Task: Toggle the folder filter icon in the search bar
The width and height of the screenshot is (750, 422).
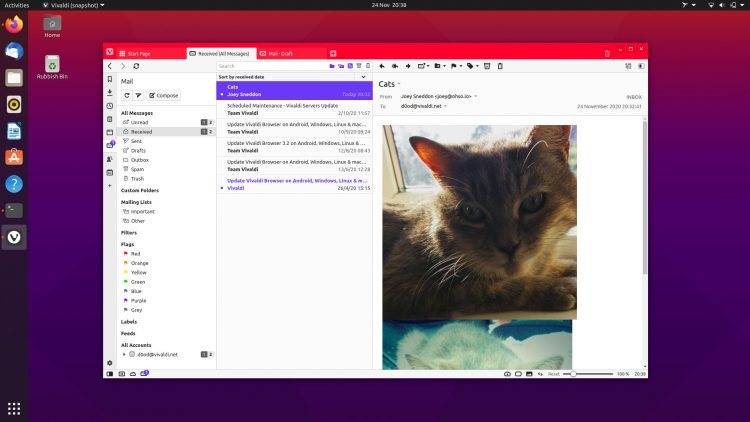Action: tap(331, 66)
